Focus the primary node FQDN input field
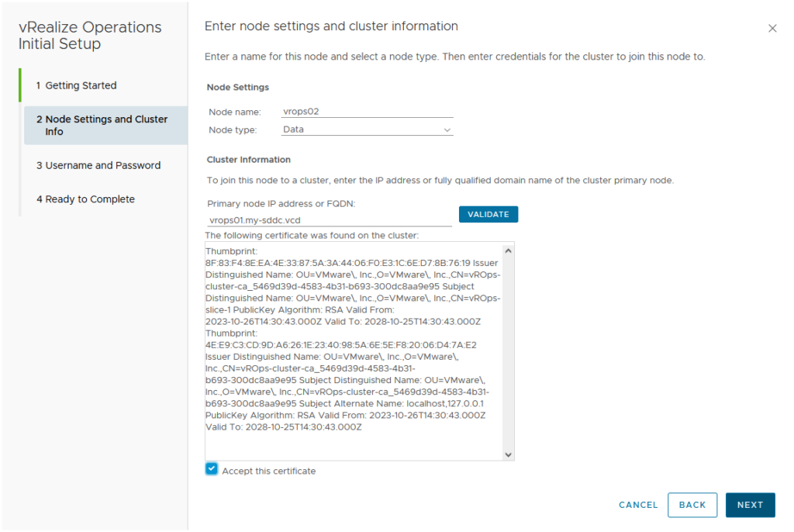Viewport: 794px width, 532px height. 329,219
